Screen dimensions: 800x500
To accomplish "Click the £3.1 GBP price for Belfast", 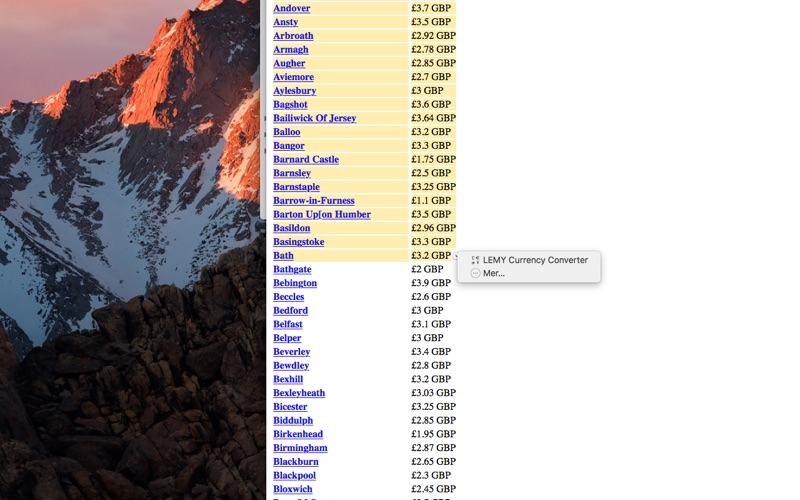I will [x=431, y=325].
